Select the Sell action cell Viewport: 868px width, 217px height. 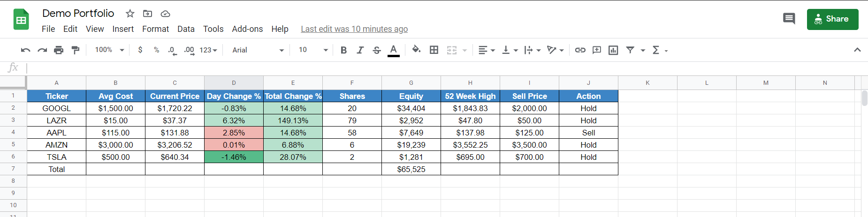point(588,133)
